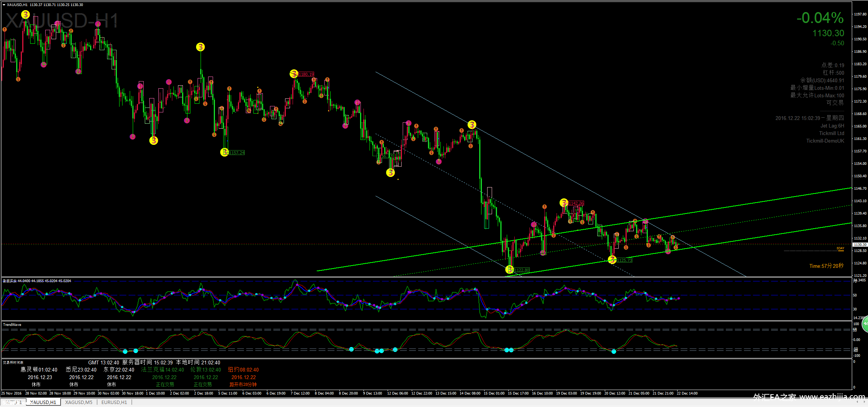
Task: Click the red 1142.86 price label
Action: 576,203
